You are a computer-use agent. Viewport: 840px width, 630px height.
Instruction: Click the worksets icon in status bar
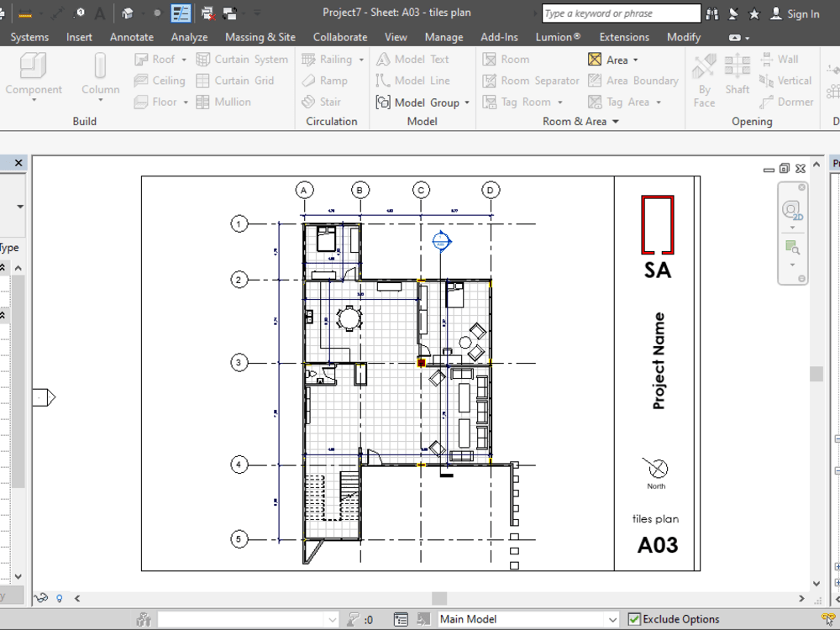pos(144,620)
